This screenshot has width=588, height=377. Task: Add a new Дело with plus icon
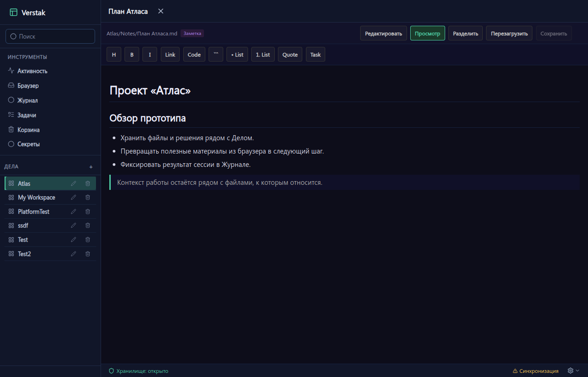[x=91, y=167]
